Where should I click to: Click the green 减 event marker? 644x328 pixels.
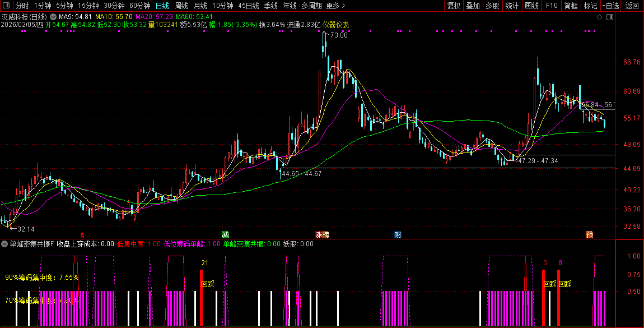tap(225, 234)
